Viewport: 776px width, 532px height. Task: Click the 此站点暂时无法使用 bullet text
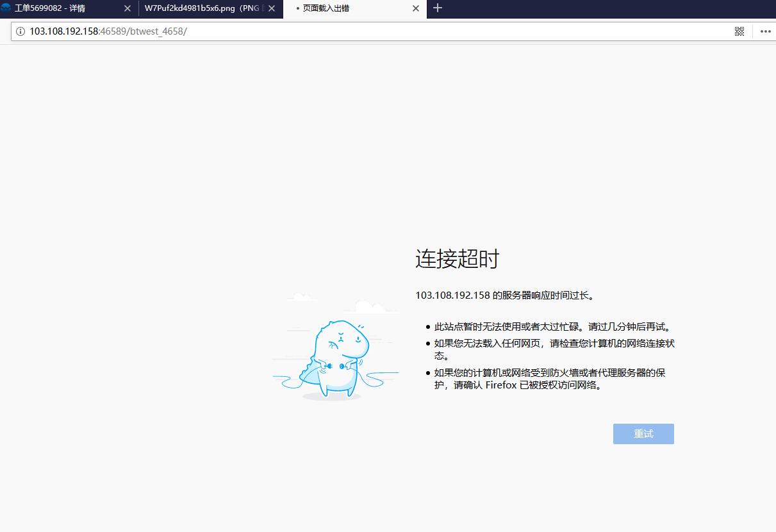[x=552, y=327]
